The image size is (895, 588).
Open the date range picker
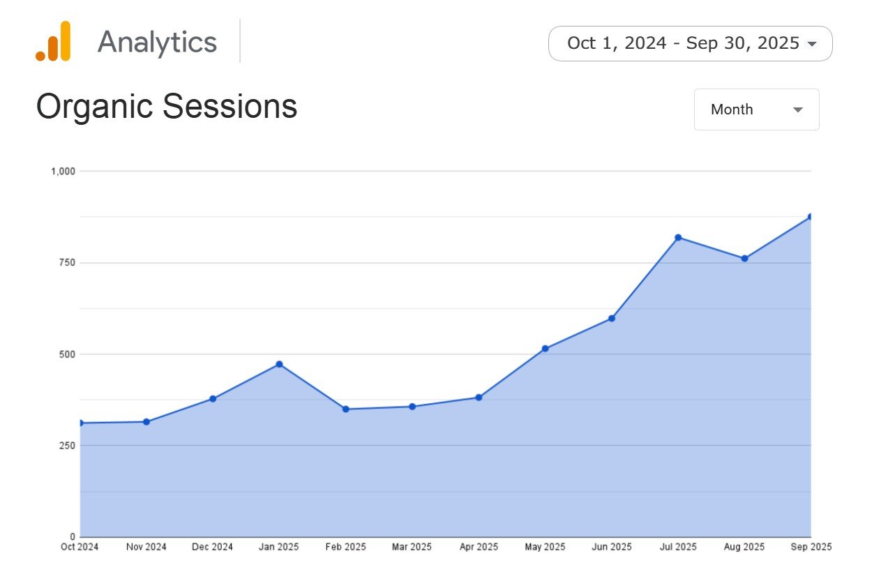click(683, 43)
